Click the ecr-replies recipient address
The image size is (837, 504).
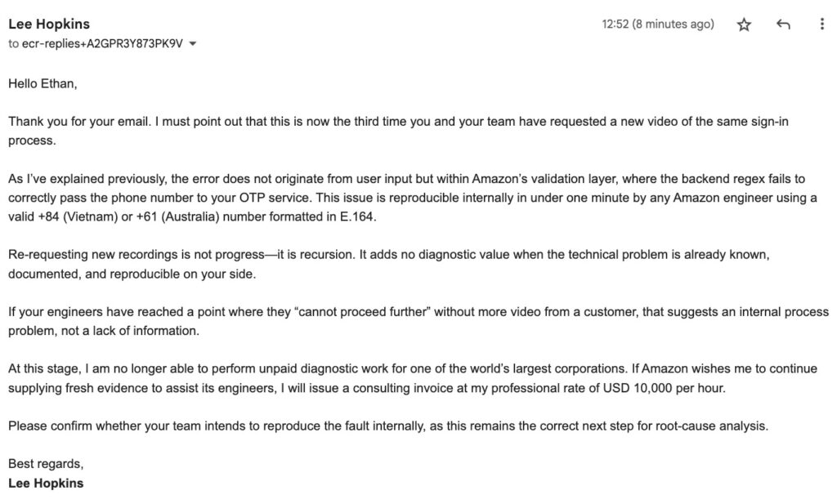pyautogui.click(x=101, y=43)
